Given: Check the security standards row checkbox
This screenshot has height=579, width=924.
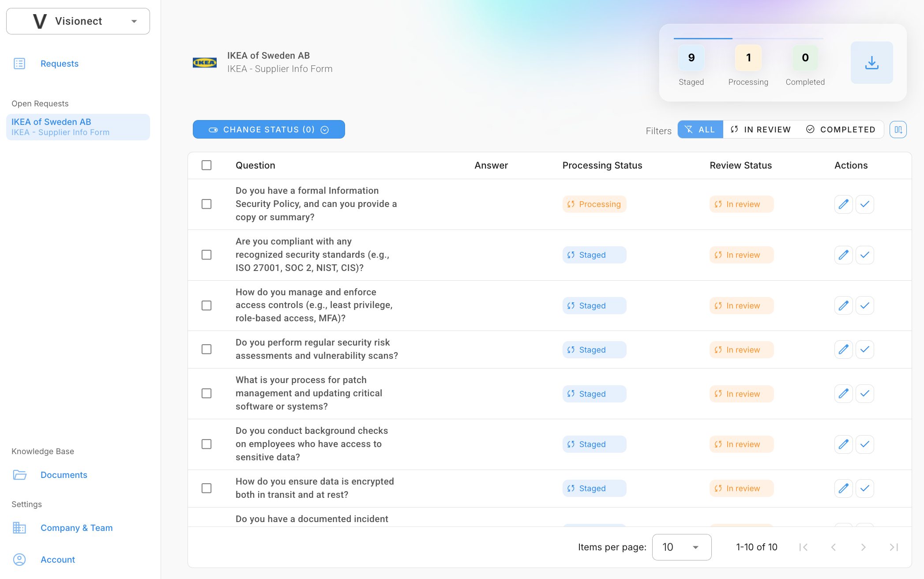Looking at the screenshot, I should [207, 255].
